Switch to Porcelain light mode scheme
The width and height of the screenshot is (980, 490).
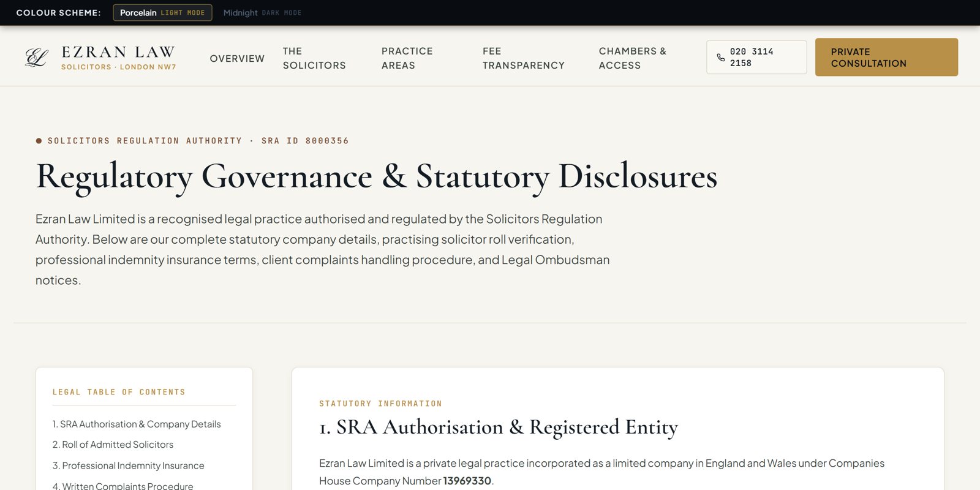[x=162, y=13]
